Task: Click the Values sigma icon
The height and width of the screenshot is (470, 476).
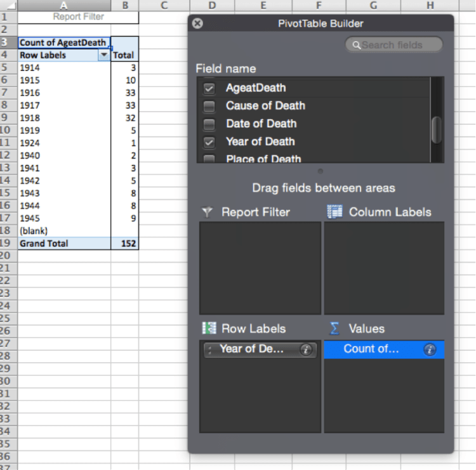Action: 334,329
